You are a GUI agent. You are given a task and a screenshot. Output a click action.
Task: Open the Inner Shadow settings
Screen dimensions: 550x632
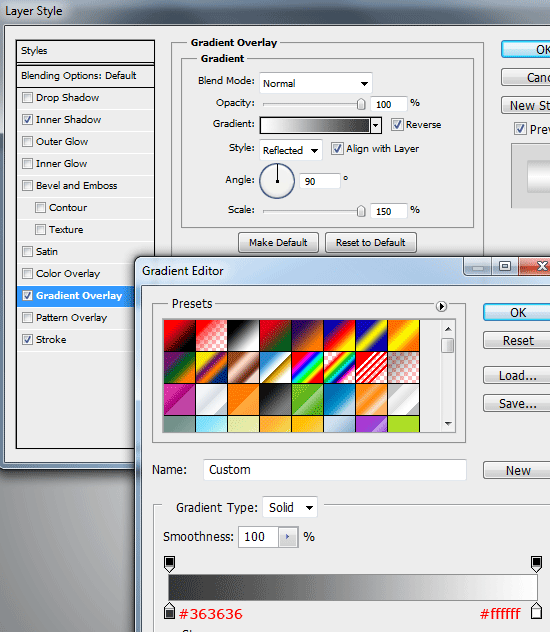68,120
